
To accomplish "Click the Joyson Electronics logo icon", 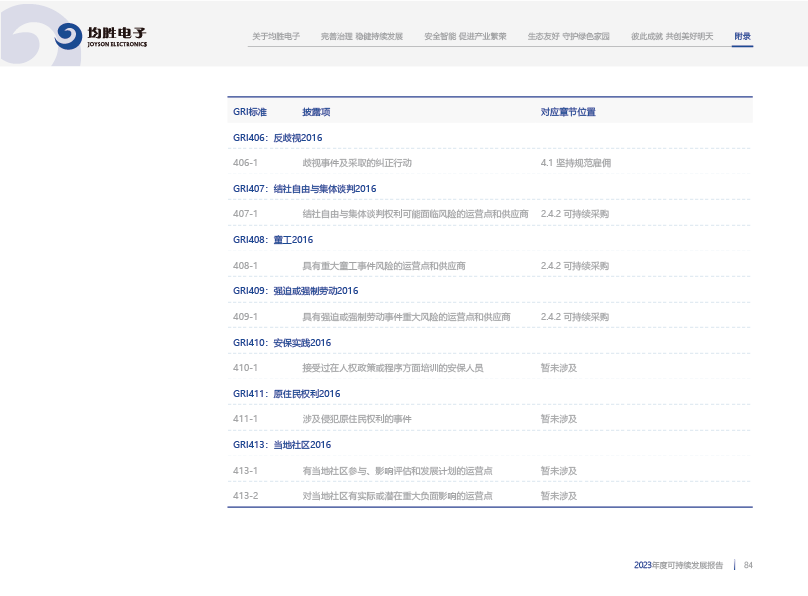I will pyautogui.click(x=69, y=36).
